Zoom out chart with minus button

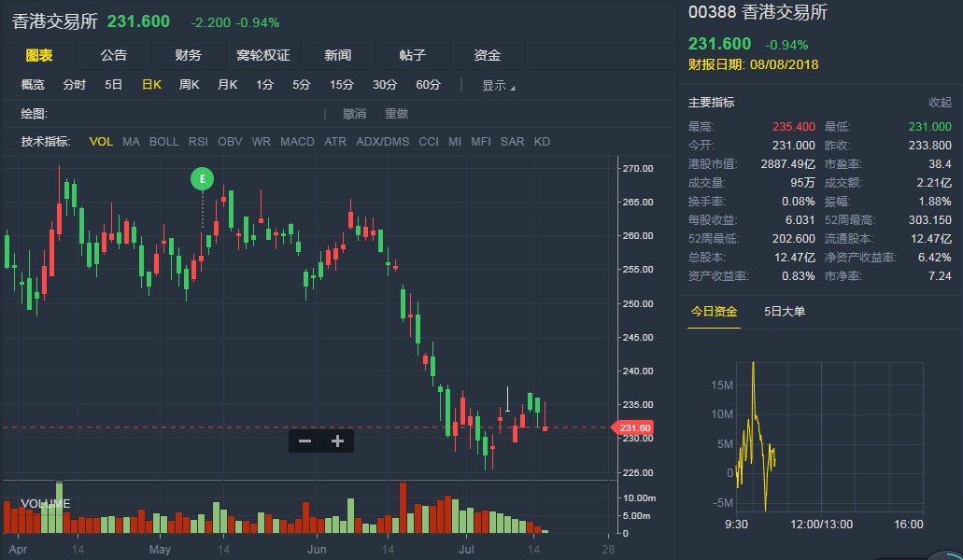click(x=304, y=441)
